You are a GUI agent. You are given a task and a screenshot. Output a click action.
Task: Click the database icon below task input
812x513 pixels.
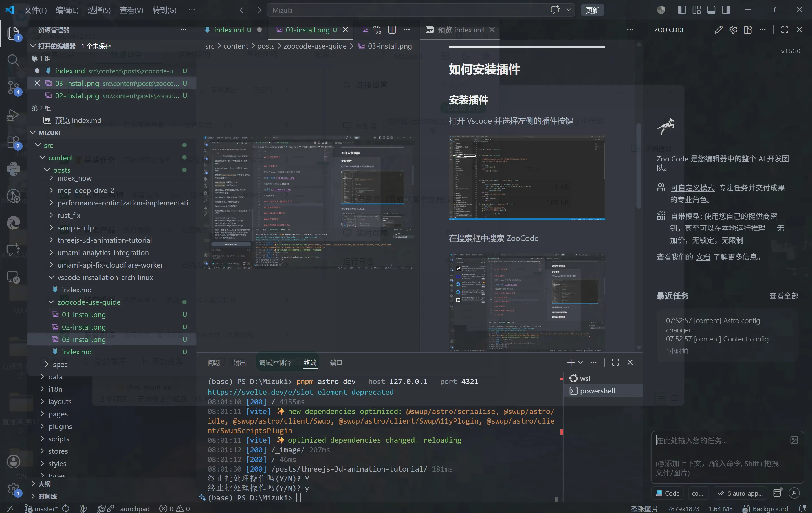[x=777, y=493]
